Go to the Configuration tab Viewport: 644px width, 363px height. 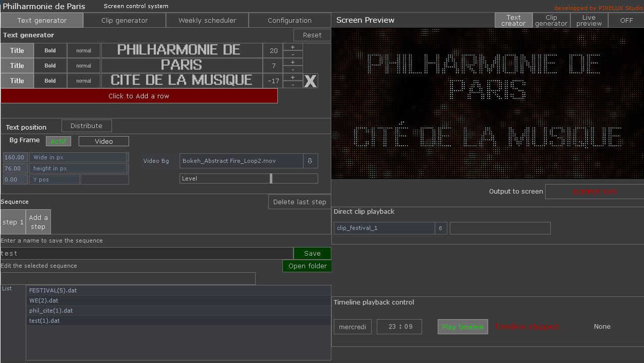(x=289, y=20)
